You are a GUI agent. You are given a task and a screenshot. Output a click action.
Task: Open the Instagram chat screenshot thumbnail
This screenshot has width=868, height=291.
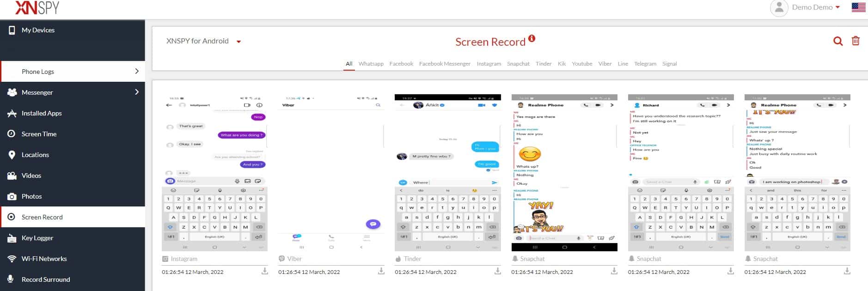click(214, 173)
